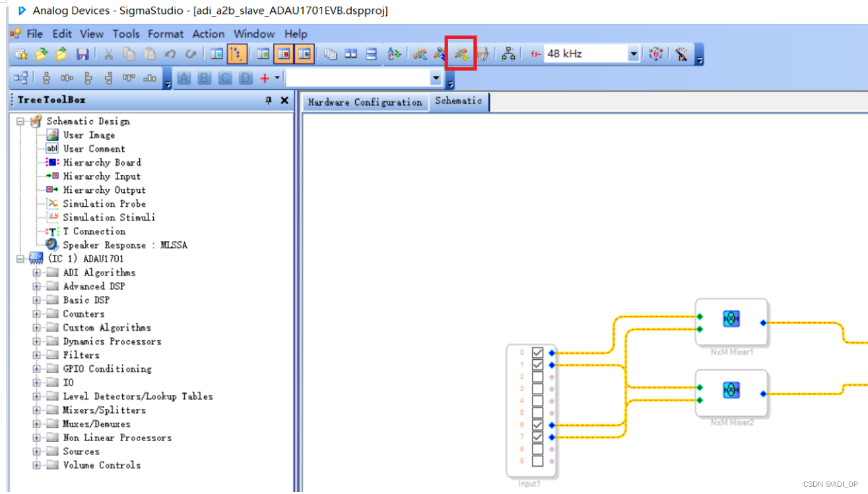Close the TreeToolBox panel
This screenshot has height=494, width=868.
[284, 100]
